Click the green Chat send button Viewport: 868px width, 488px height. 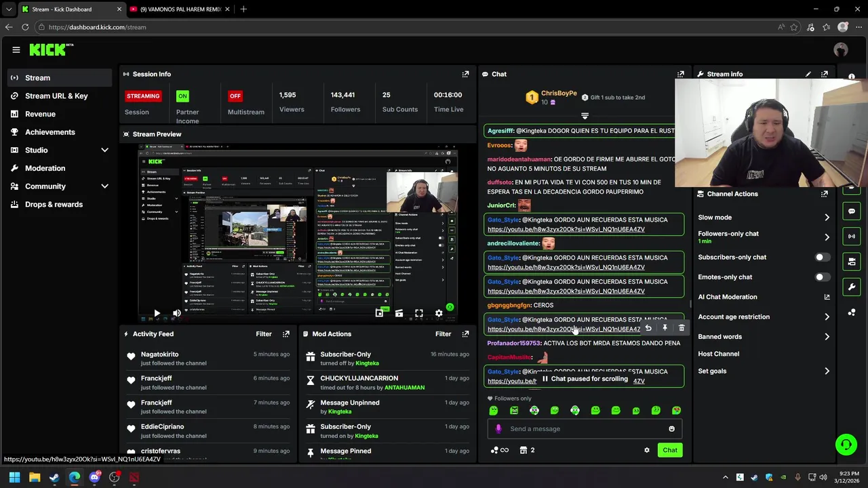tap(670, 450)
